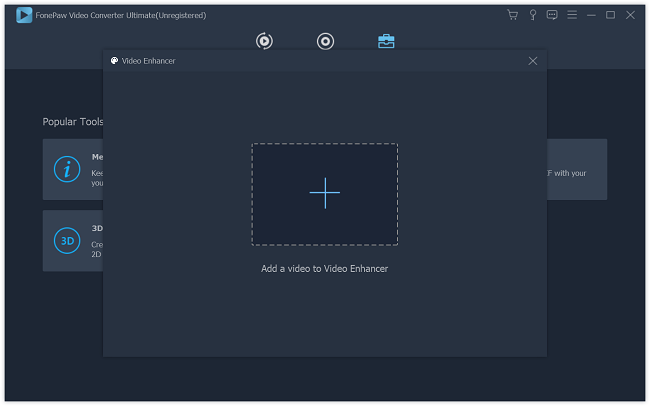Close the Video Enhancer dialog
Screen dimensions: 650x406
(x=533, y=61)
